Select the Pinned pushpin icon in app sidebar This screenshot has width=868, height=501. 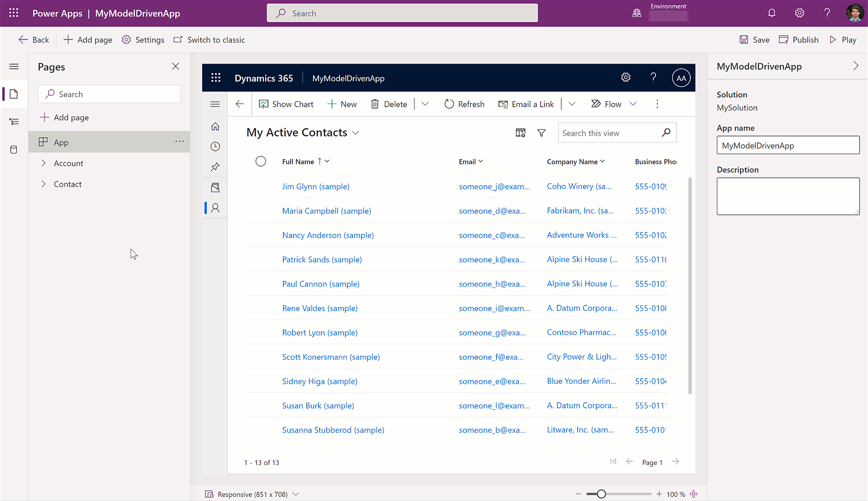215,167
